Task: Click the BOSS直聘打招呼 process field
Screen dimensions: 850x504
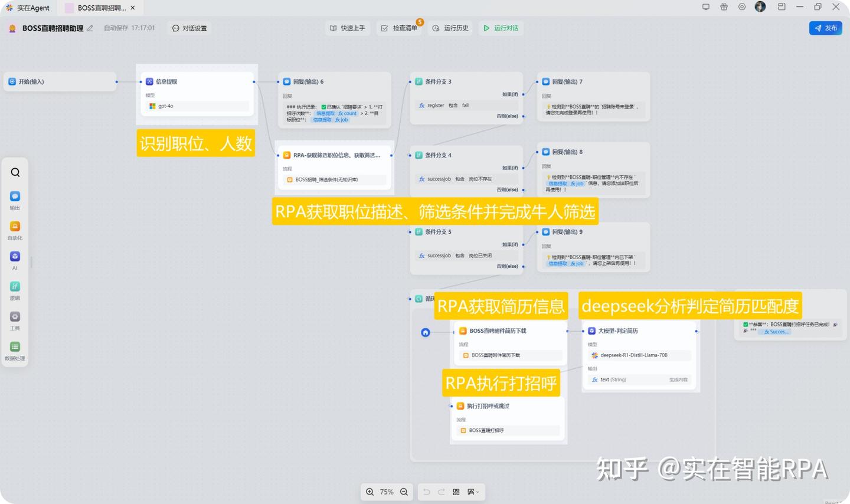Action: pyautogui.click(x=508, y=430)
